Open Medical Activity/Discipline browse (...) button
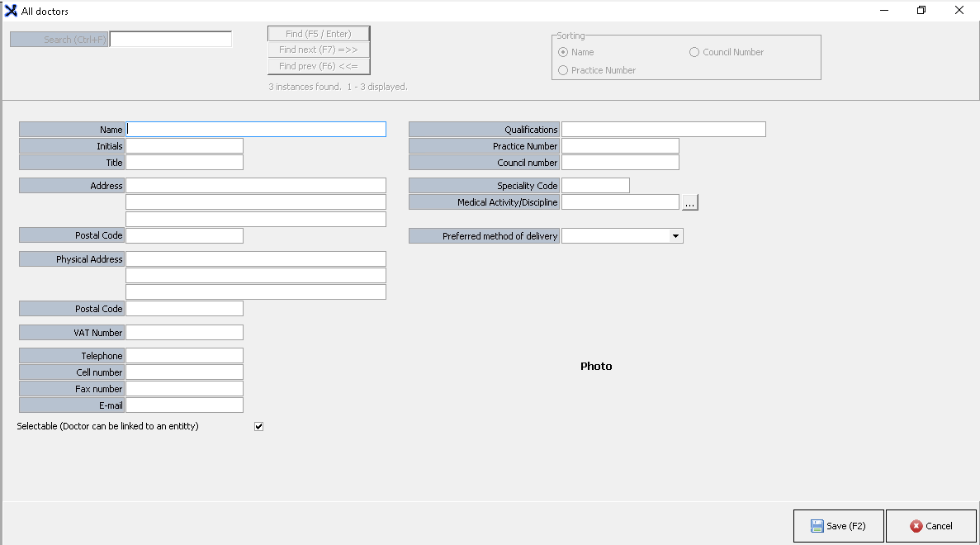The image size is (980, 545). tap(690, 202)
